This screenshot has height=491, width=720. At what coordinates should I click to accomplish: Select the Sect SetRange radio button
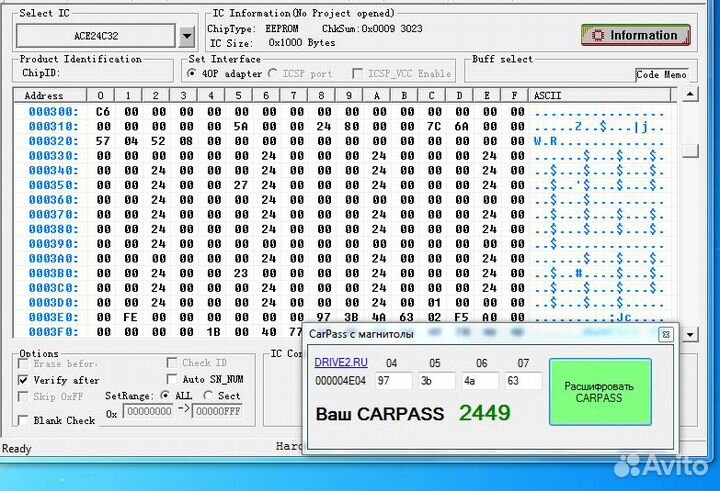pyautogui.click(x=208, y=396)
